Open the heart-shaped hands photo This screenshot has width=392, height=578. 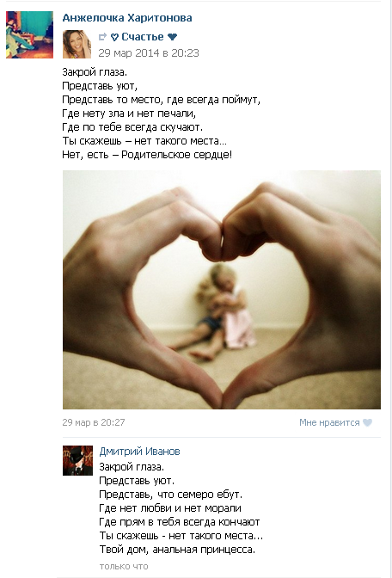pyautogui.click(x=222, y=290)
